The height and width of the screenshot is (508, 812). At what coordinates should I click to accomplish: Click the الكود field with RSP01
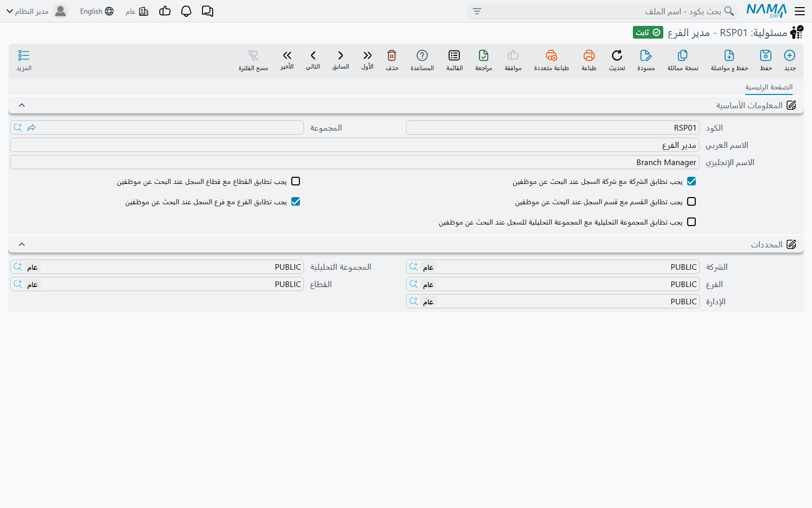tap(553, 128)
